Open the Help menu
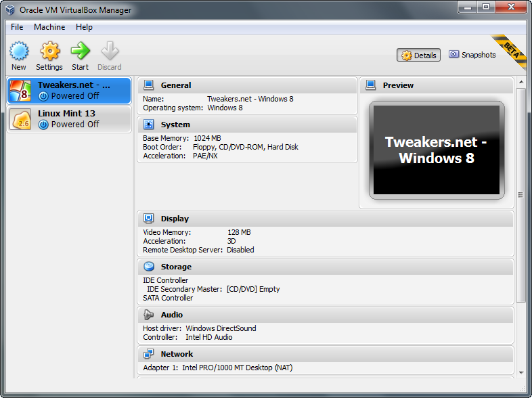532x398 pixels. pyautogui.click(x=84, y=27)
